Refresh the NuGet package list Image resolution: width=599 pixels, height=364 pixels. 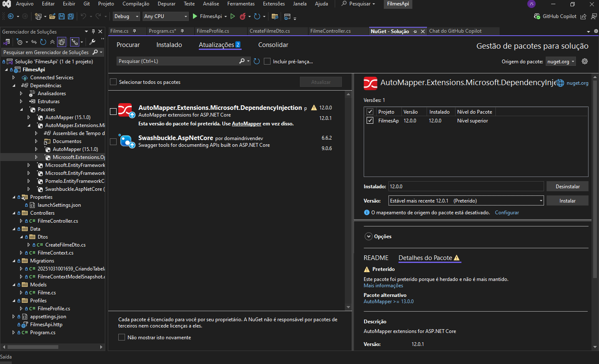coord(257,61)
